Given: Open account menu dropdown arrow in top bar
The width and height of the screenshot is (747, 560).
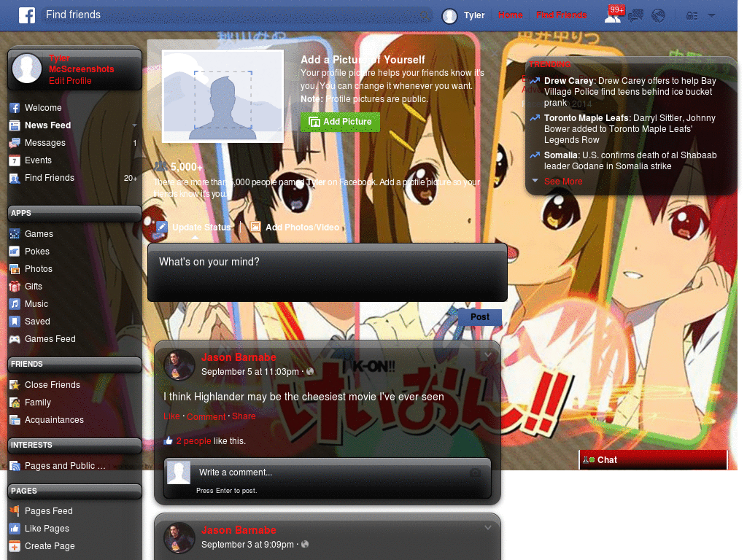Looking at the screenshot, I should click(711, 16).
